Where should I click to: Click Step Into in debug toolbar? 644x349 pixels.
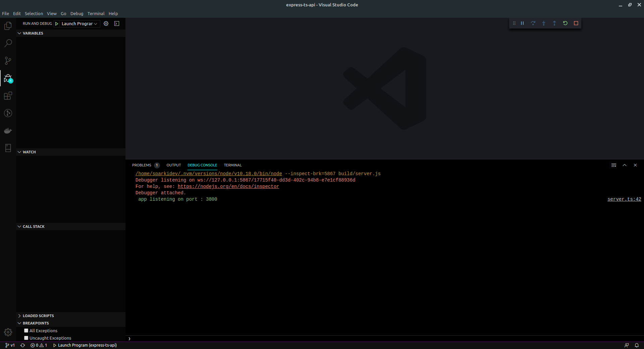pos(544,23)
